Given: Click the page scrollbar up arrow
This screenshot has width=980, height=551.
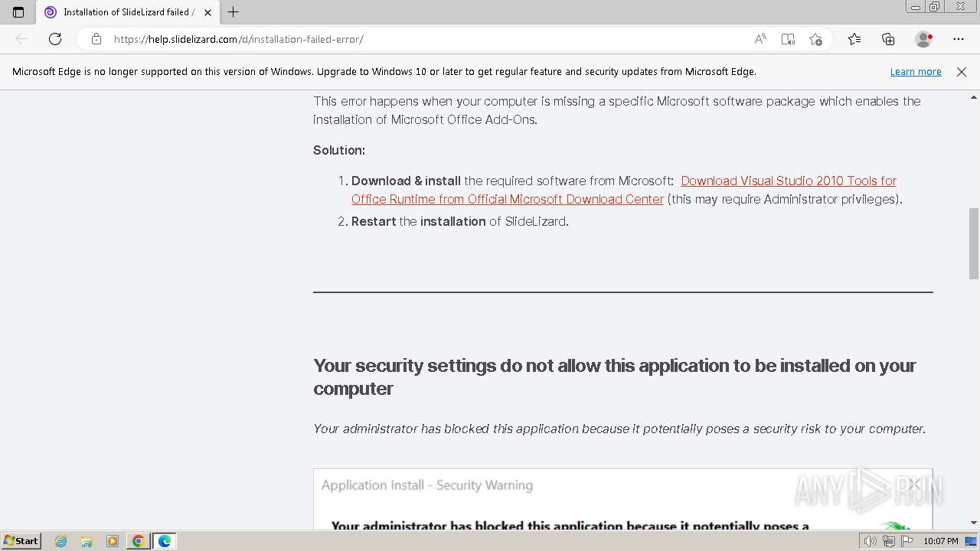Looking at the screenshot, I should coord(974,98).
